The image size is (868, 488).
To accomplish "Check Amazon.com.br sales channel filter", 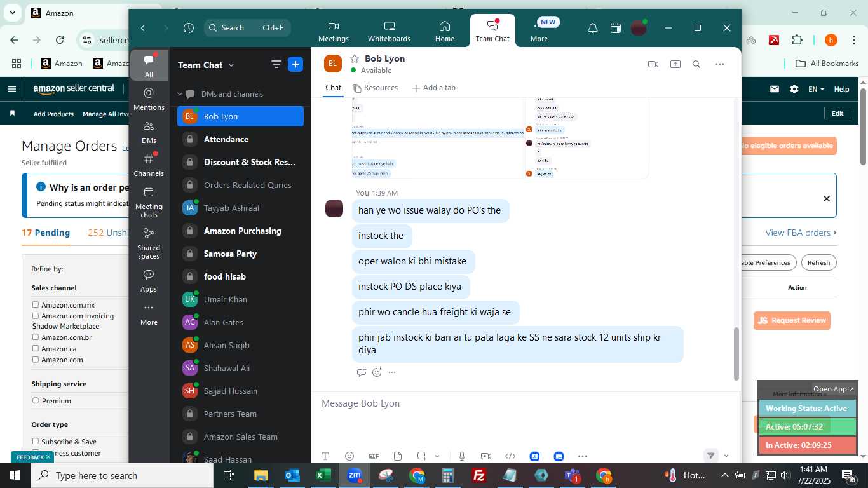I will [36, 337].
